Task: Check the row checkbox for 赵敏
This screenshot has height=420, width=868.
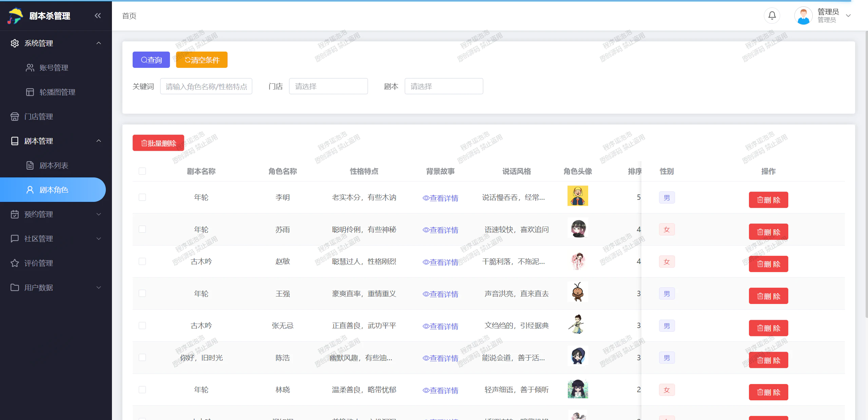Action: coord(142,261)
